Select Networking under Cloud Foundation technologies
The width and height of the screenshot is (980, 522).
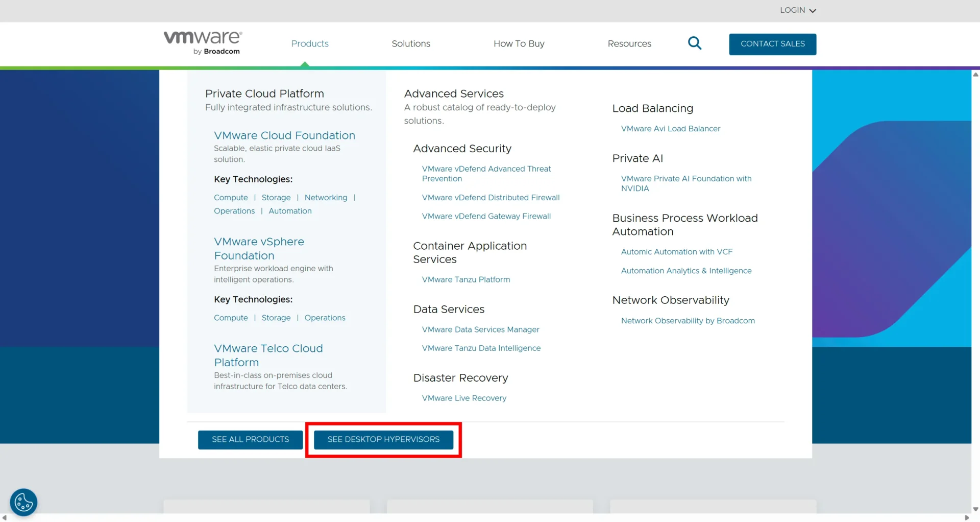point(326,198)
